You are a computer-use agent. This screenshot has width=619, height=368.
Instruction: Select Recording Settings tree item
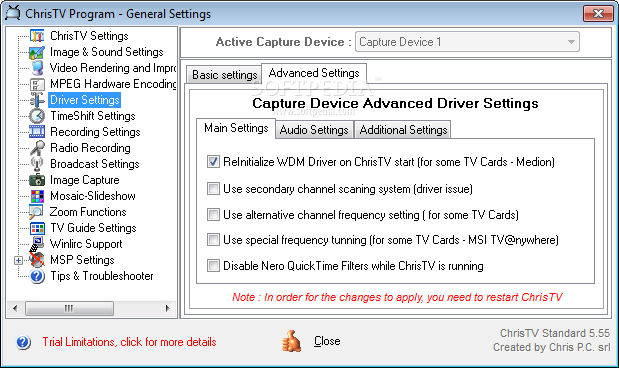click(95, 132)
